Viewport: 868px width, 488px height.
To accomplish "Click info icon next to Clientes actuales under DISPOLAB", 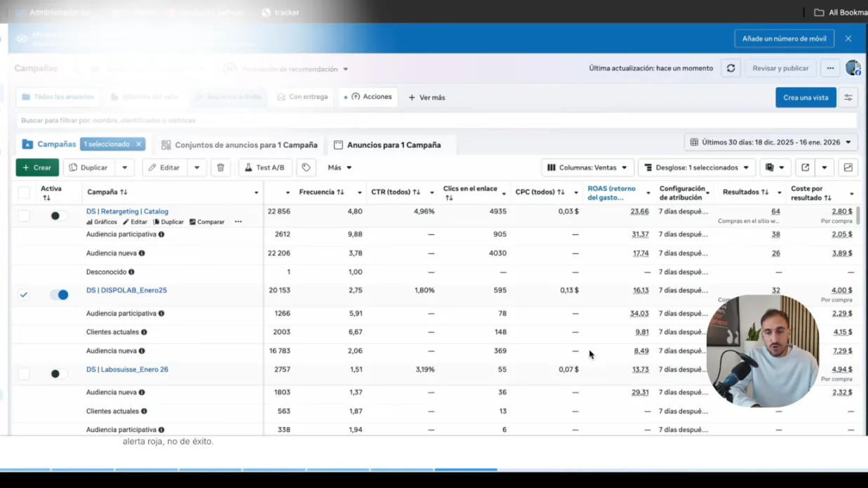I will click(x=144, y=332).
